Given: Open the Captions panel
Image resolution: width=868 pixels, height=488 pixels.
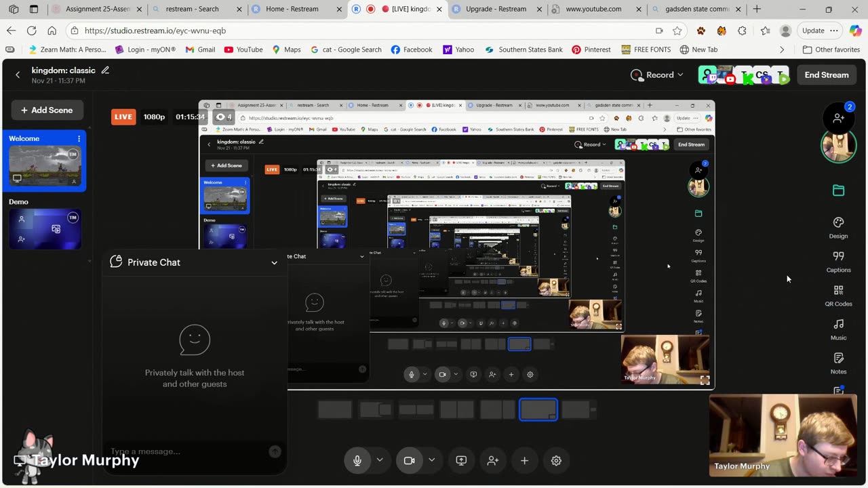Looking at the screenshot, I should 838,262.
